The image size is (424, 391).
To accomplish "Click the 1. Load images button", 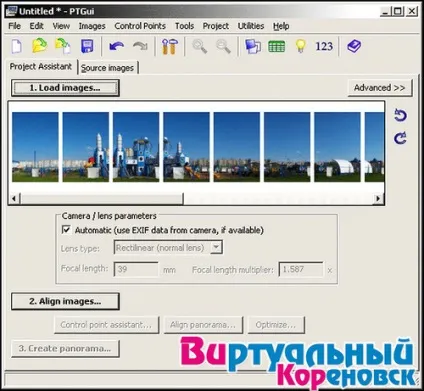I will [x=65, y=88].
